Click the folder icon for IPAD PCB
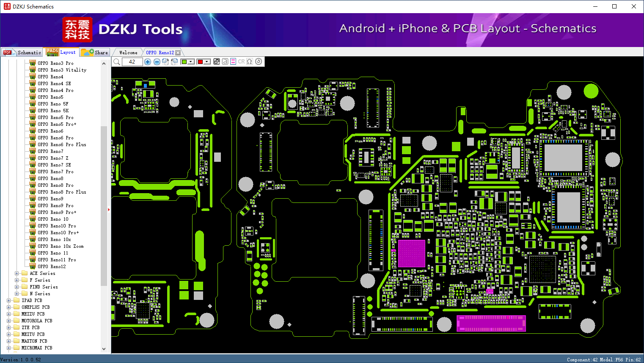The width and height of the screenshot is (644, 363). [x=17, y=300]
